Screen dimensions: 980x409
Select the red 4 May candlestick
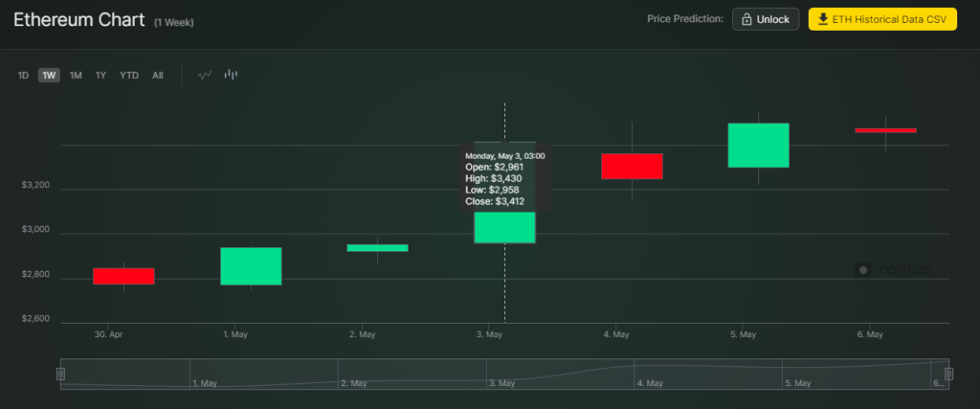632,167
